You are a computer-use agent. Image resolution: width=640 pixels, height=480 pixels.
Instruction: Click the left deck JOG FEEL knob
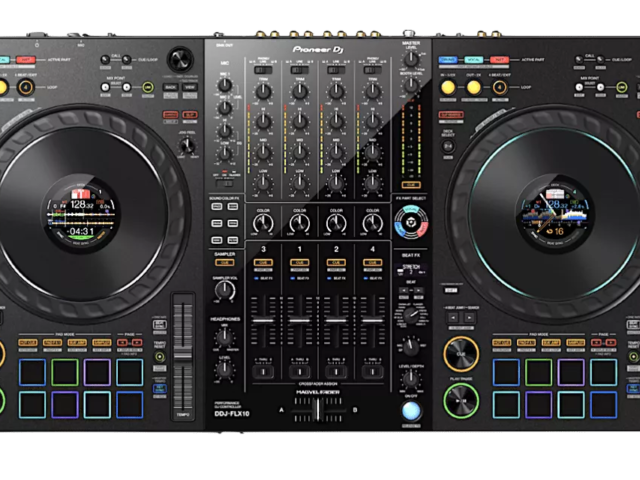187,145
